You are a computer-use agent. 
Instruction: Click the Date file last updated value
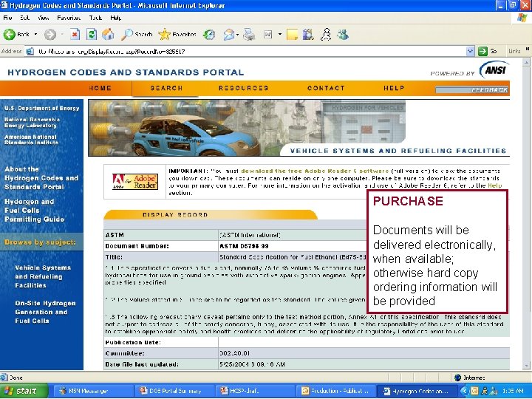[252, 364]
